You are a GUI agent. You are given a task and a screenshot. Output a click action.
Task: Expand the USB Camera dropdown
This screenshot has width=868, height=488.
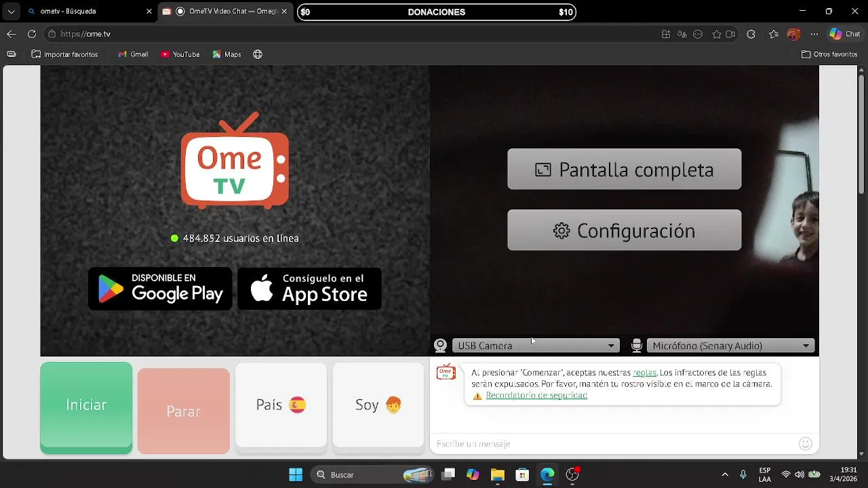[x=535, y=346]
